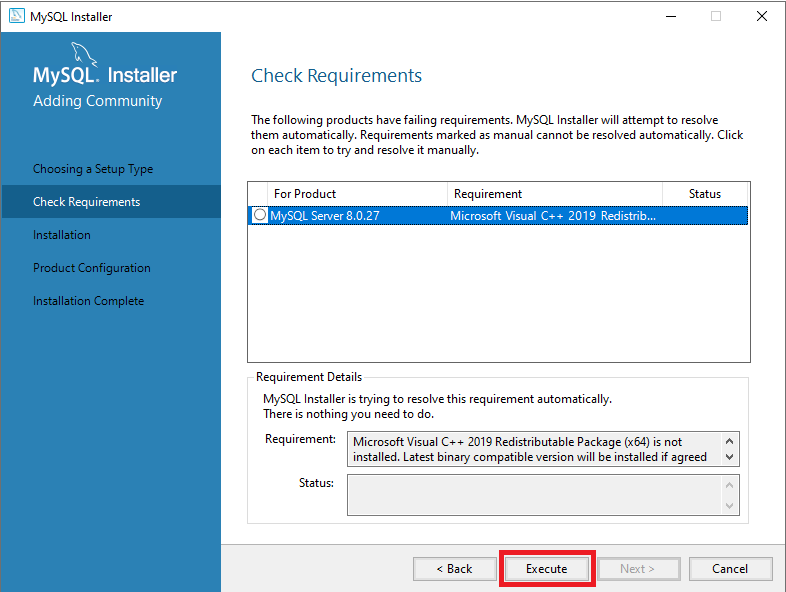
Task: Click the Status column header
Action: click(x=704, y=194)
